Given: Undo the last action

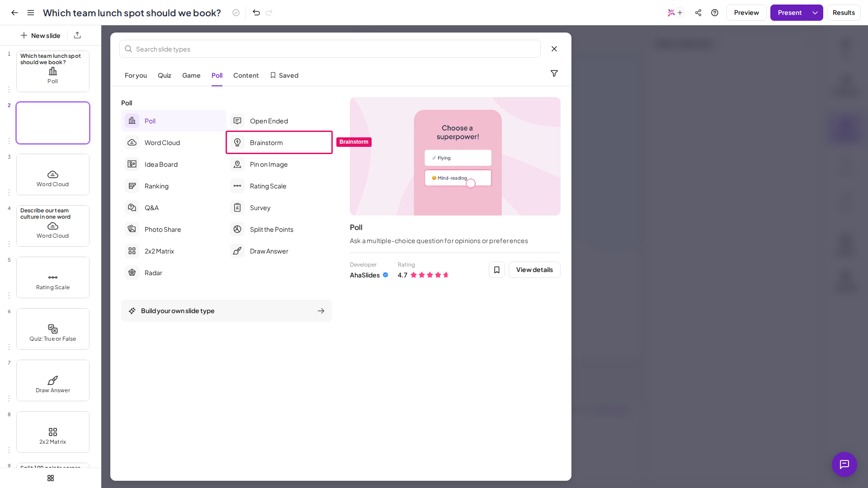Looking at the screenshot, I should [x=256, y=13].
